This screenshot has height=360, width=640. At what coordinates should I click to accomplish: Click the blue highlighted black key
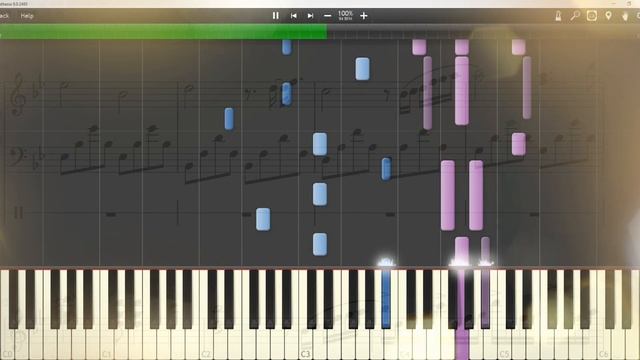click(x=386, y=299)
